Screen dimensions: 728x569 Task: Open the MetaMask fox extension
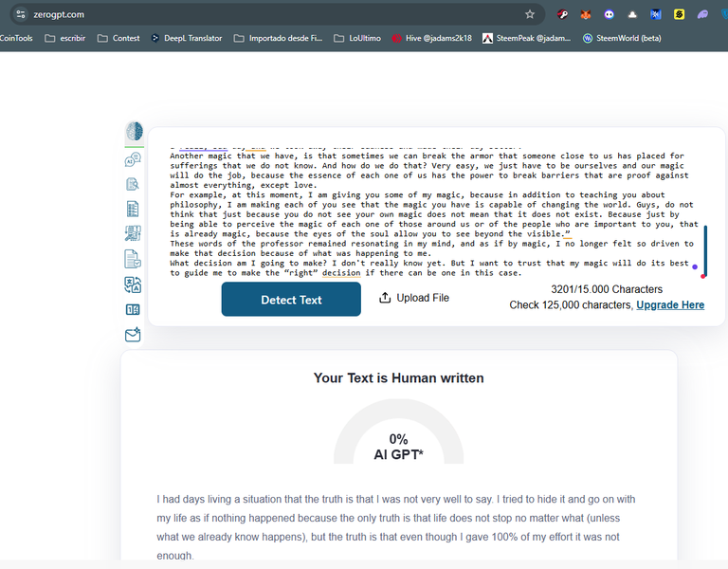(x=586, y=14)
